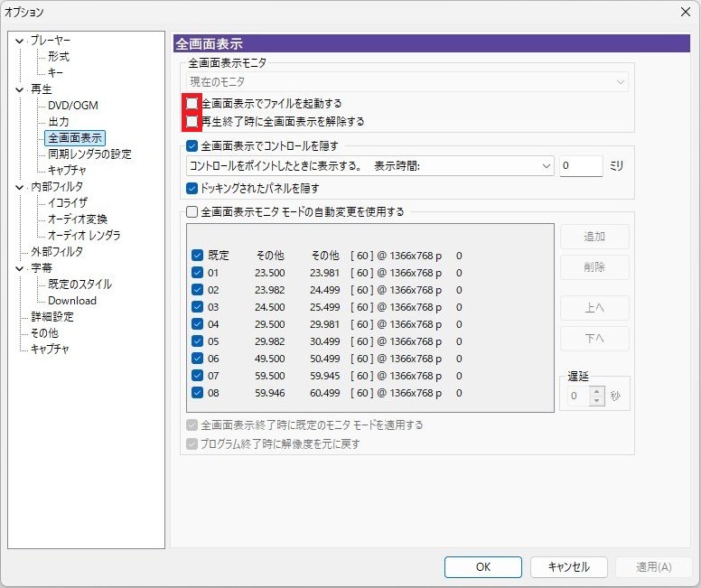Uncheck ドッキングされたパネルを隠す checkbox
The height and width of the screenshot is (588, 701).
click(192, 189)
